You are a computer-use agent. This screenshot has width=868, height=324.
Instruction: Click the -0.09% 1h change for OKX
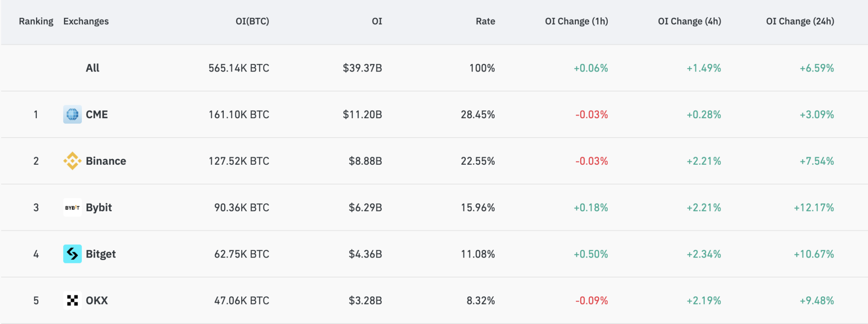(592, 300)
